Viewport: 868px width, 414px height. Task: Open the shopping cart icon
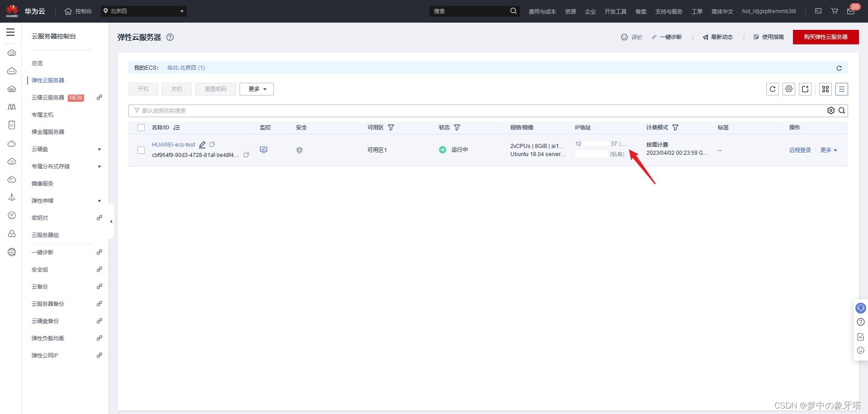coord(835,11)
